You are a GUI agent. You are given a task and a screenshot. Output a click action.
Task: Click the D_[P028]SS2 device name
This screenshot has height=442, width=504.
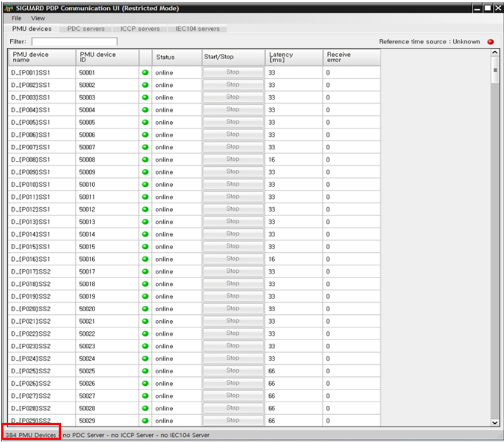click(31, 408)
